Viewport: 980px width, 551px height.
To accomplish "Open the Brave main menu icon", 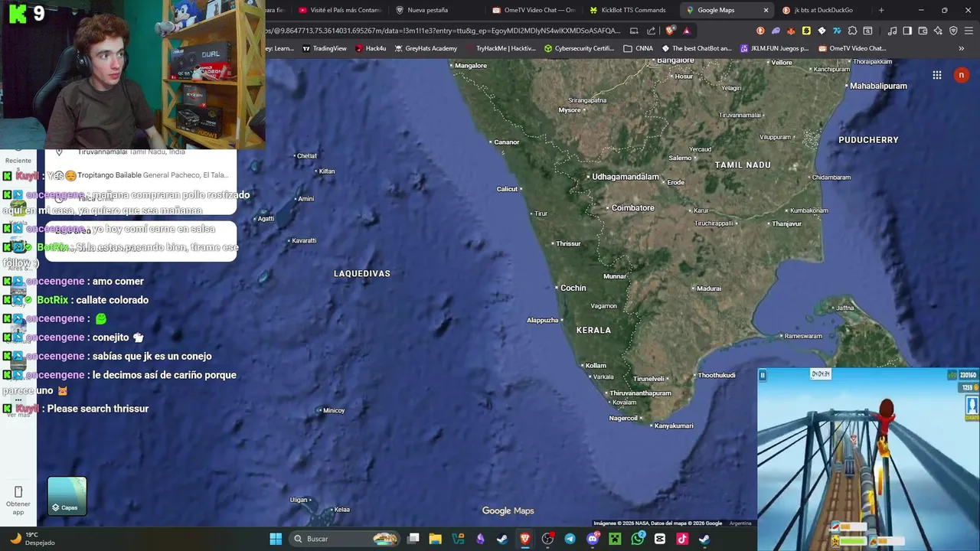I will click(x=969, y=31).
